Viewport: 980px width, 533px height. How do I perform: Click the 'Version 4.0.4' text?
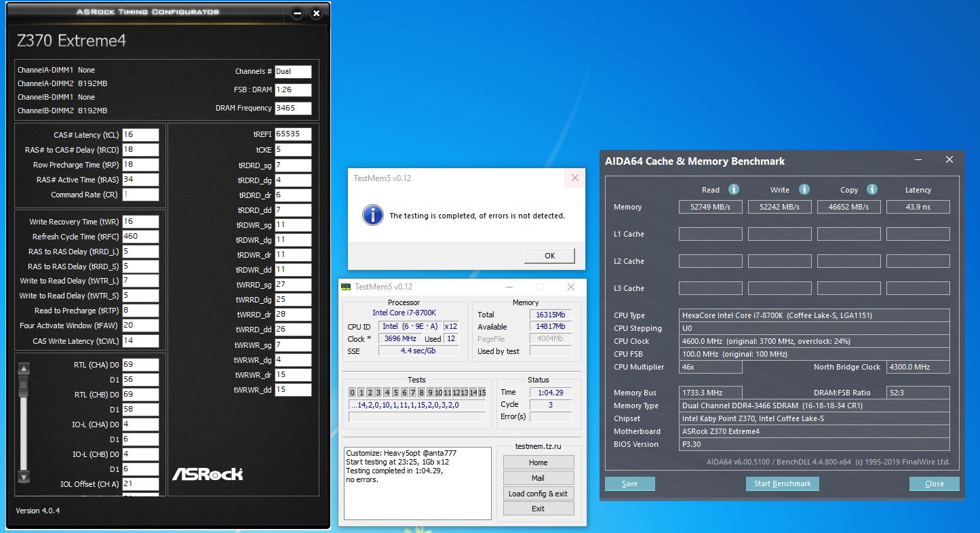point(38,511)
